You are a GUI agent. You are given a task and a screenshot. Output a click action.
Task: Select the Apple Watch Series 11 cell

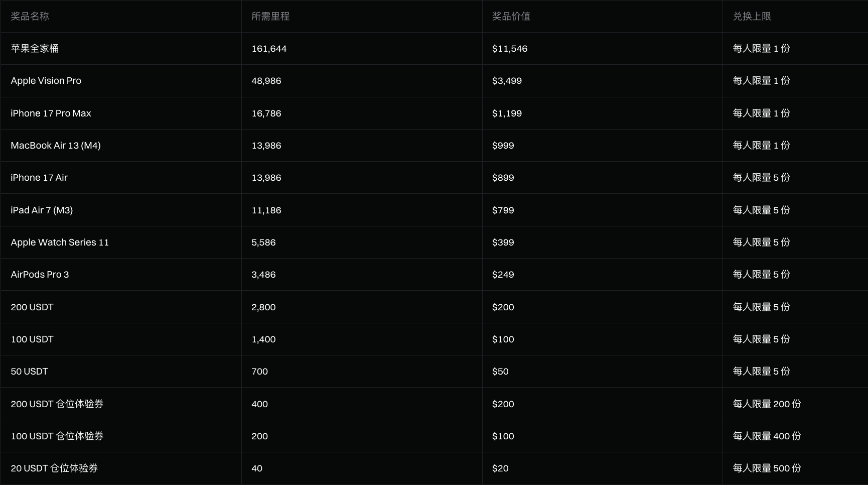(60, 243)
